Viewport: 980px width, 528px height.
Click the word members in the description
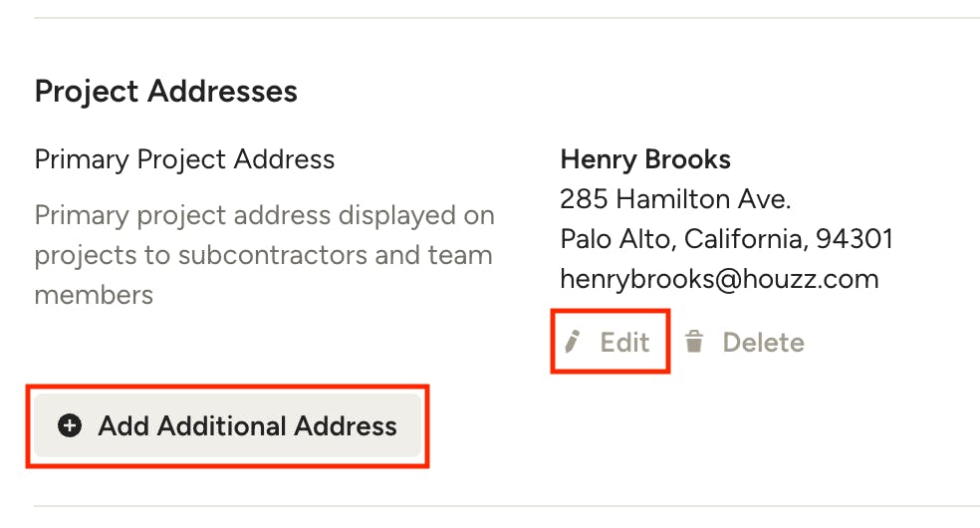point(94,295)
